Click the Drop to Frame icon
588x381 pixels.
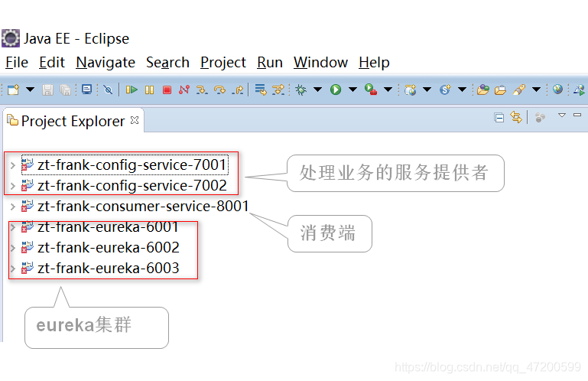[261, 90]
